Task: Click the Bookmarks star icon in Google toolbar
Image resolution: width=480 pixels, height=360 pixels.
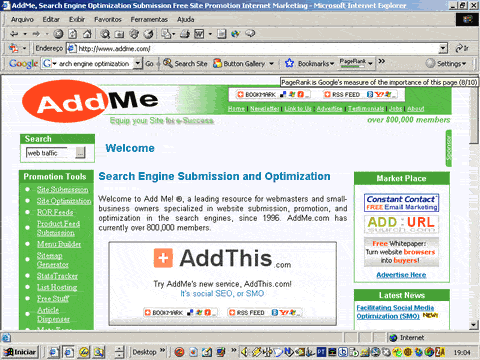Action: [x=289, y=63]
